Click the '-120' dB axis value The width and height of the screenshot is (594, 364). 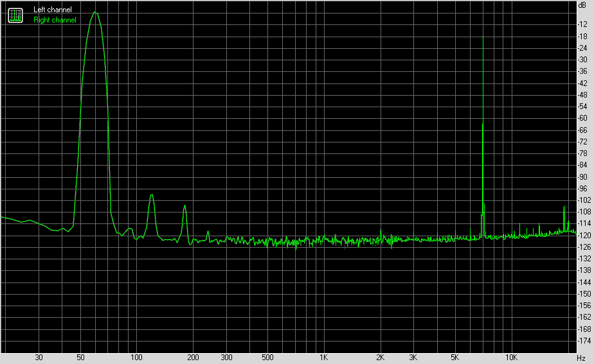(584, 236)
